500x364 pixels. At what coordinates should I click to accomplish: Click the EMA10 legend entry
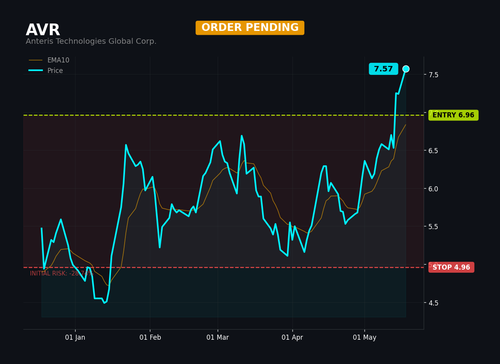tap(49, 60)
